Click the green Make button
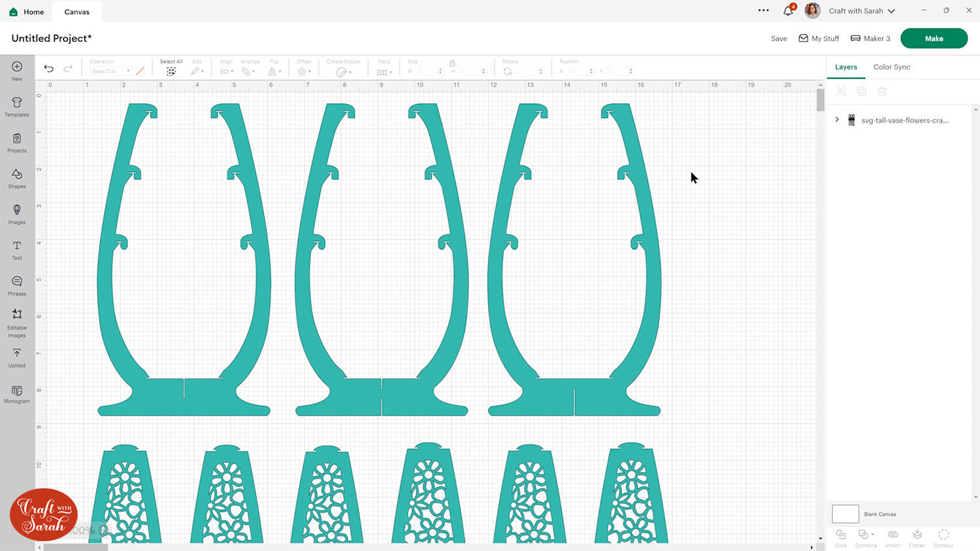Image resolution: width=980 pixels, height=551 pixels. click(x=934, y=39)
